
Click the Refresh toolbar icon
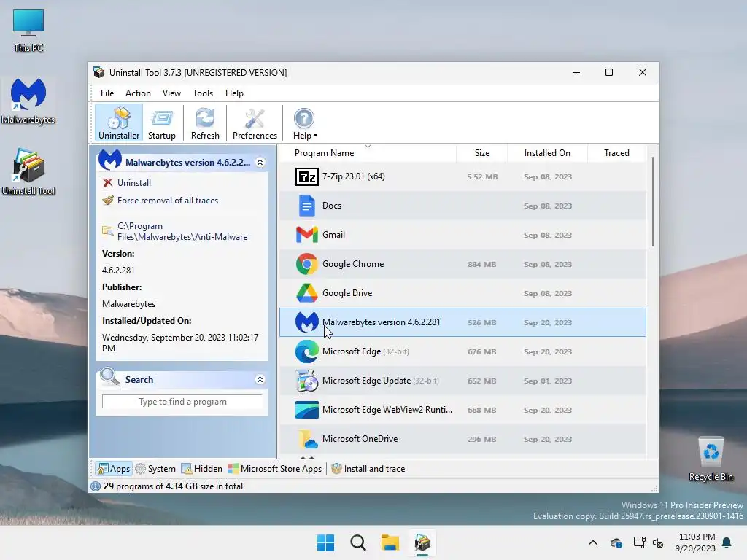[x=205, y=122]
